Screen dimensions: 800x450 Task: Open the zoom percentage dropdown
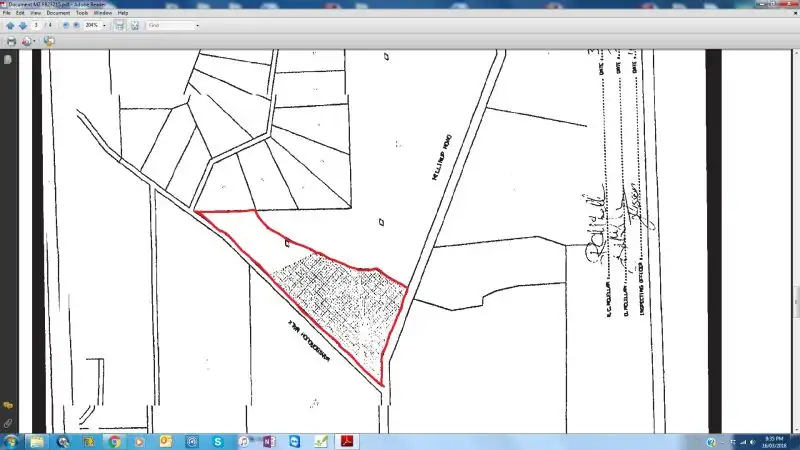click(103, 24)
